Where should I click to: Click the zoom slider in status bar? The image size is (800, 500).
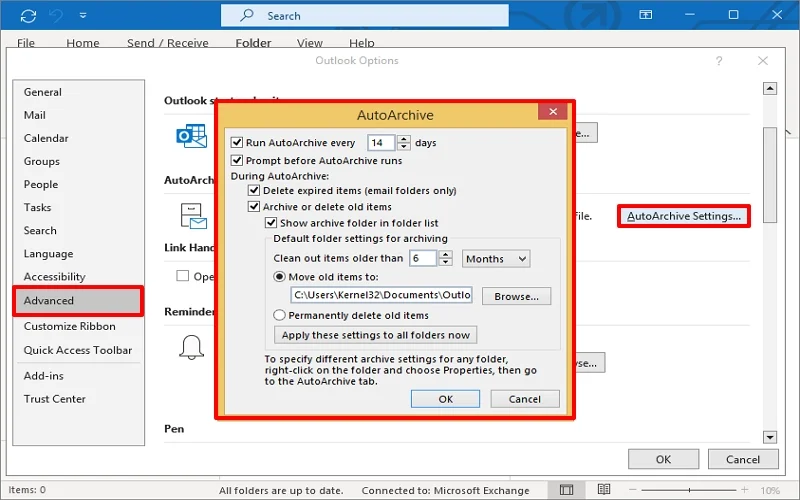689,490
